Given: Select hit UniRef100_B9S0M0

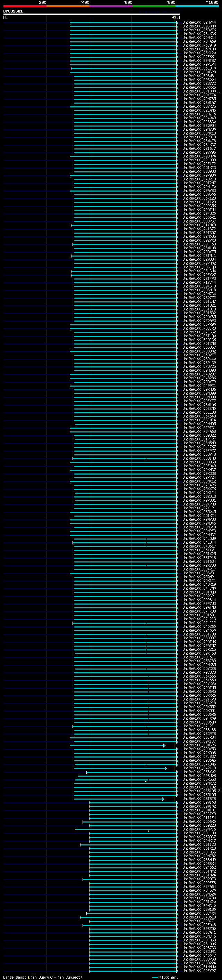Looking at the screenshot, I should [x=199, y=26].
